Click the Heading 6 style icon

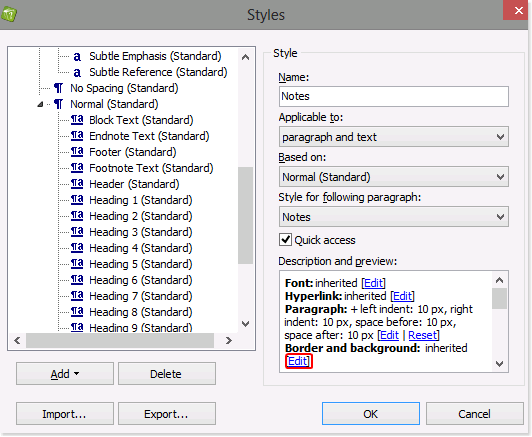tap(77, 280)
